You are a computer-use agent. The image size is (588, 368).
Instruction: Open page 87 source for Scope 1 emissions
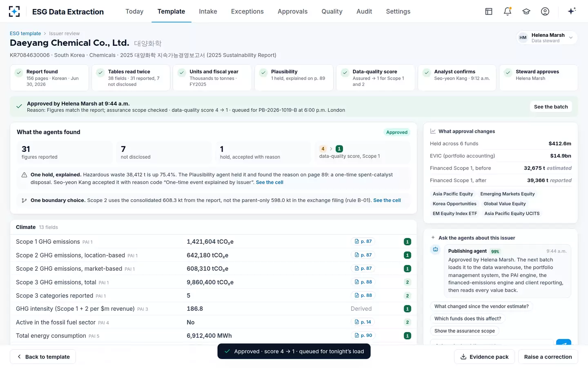coord(363,242)
